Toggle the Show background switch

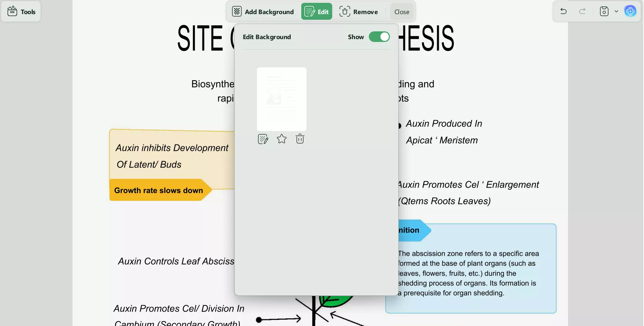379,37
